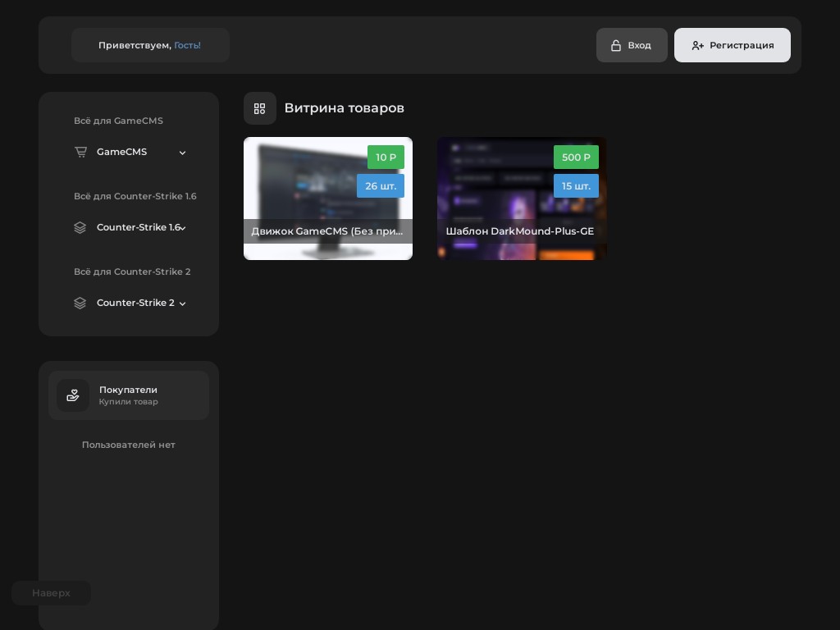Expand the Counter-Strike 1.6 chevron
The height and width of the screenshot is (630, 840).
coord(183,228)
